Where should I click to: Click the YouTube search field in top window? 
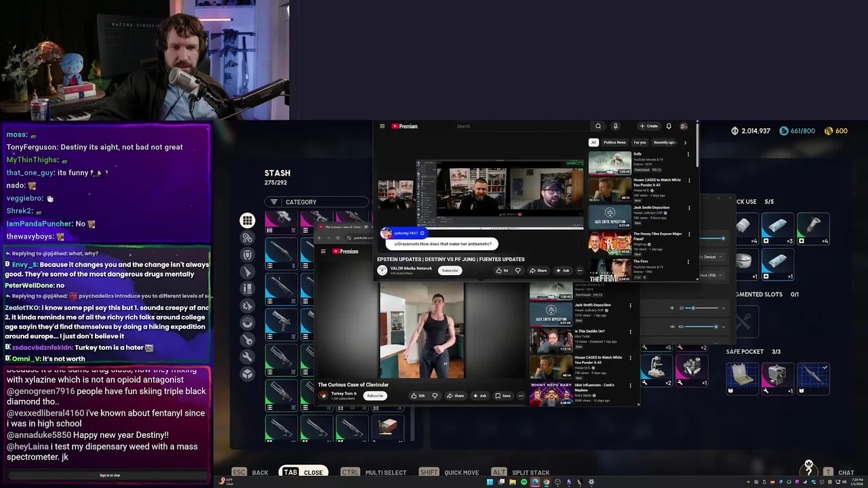coord(522,126)
